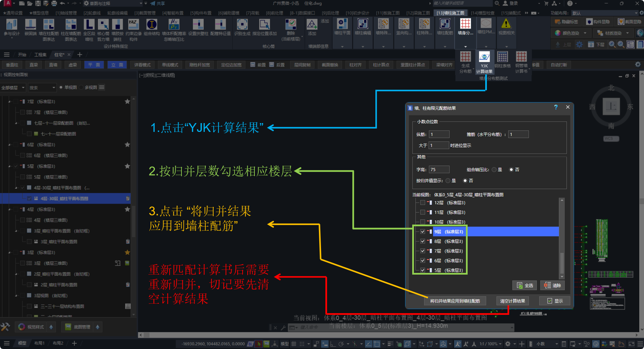The height and width of the screenshot is (349, 644).
Task: Select 是 for 按归并值显示
Action: (x=448, y=181)
